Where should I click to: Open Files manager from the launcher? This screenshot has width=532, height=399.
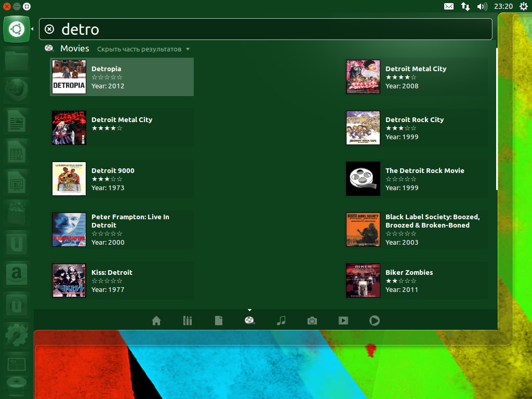coord(17,60)
